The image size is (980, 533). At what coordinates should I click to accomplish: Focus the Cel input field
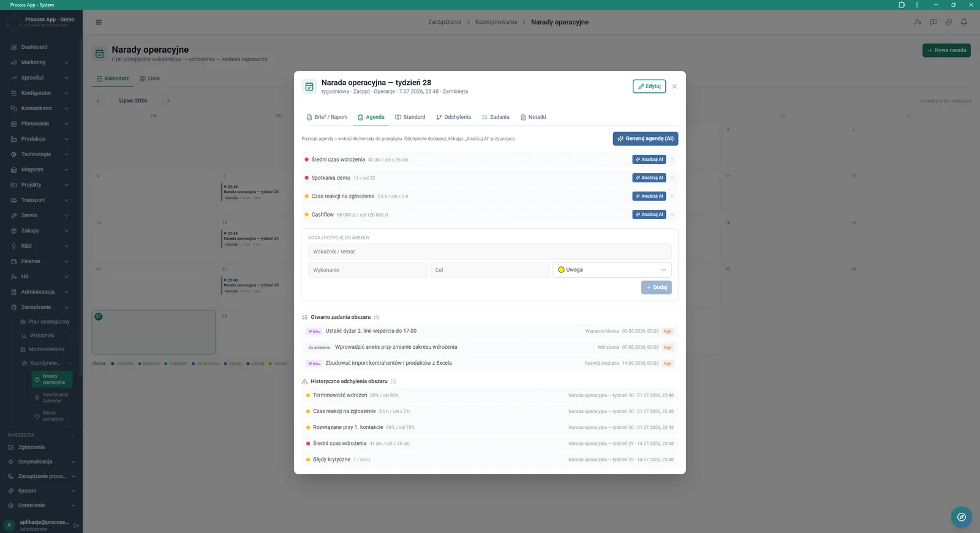click(x=490, y=270)
